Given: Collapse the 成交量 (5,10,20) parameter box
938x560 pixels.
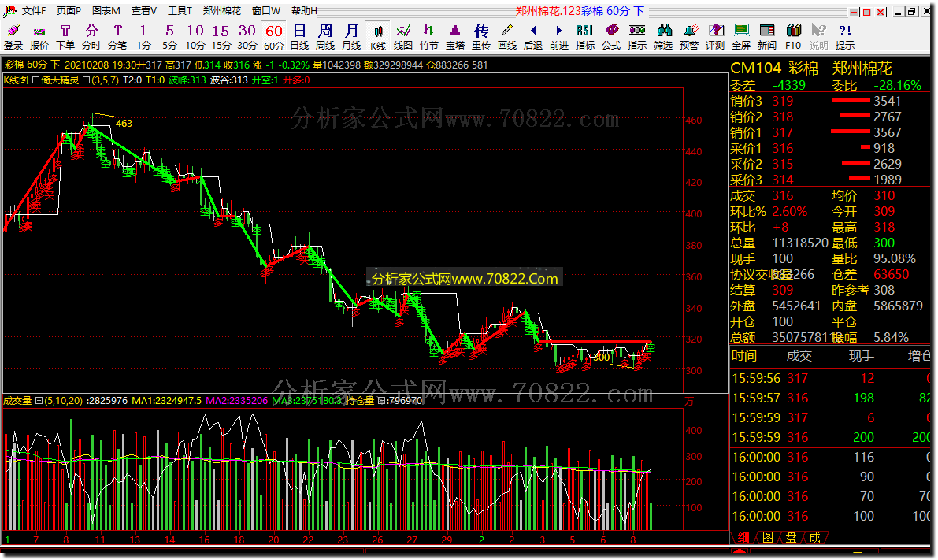Looking at the screenshot, I should pos(39,401).
